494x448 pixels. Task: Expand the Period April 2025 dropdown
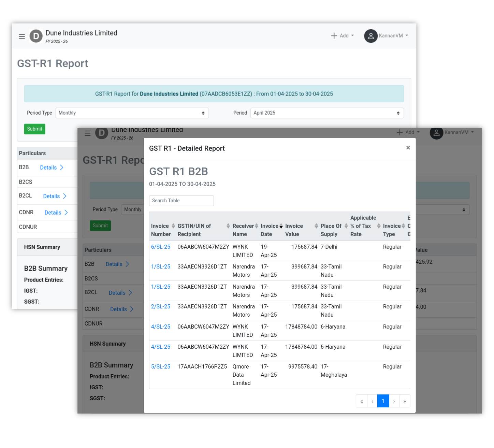point(327,113)
